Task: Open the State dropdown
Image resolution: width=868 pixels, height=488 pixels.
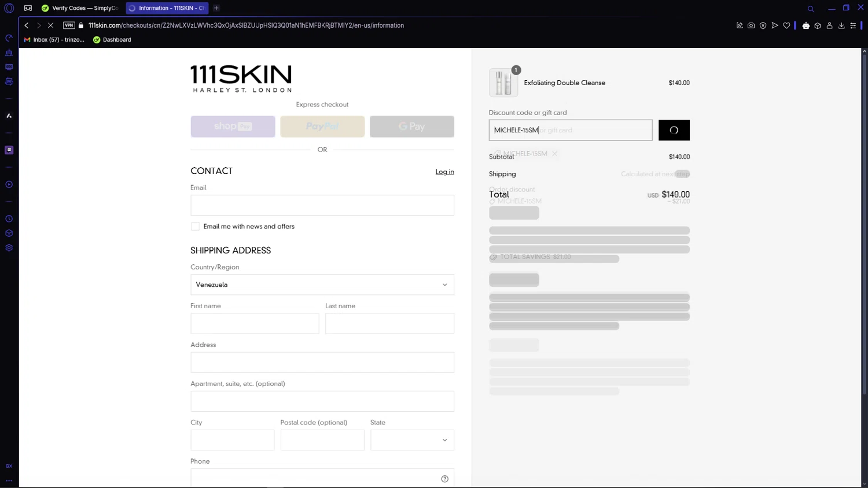Action: click(412, 440)
